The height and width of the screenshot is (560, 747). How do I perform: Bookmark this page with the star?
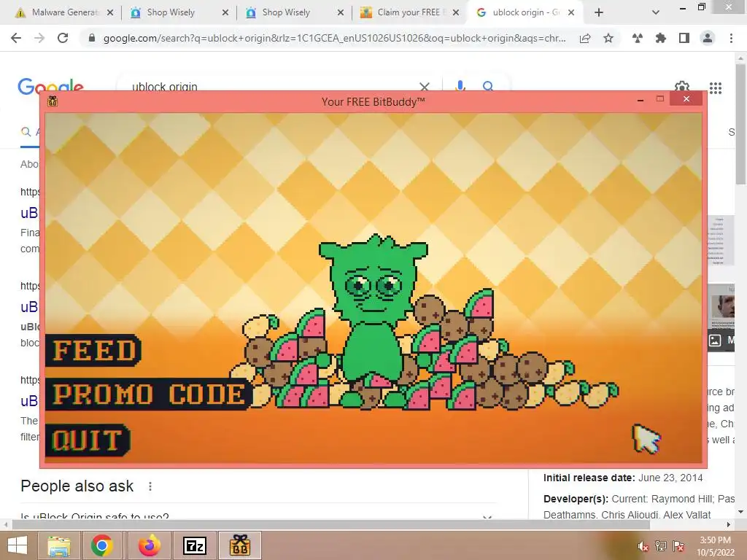(x=608, y=38)
